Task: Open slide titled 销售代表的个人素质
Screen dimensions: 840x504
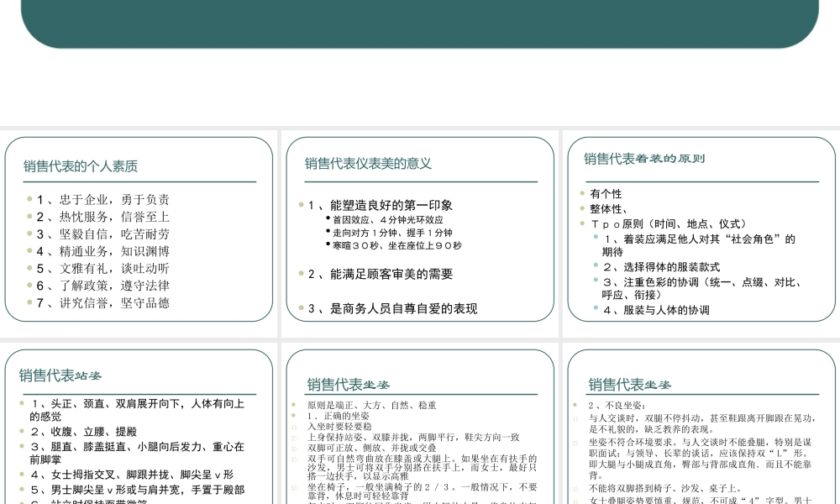Action: click(x=139, y=234)
